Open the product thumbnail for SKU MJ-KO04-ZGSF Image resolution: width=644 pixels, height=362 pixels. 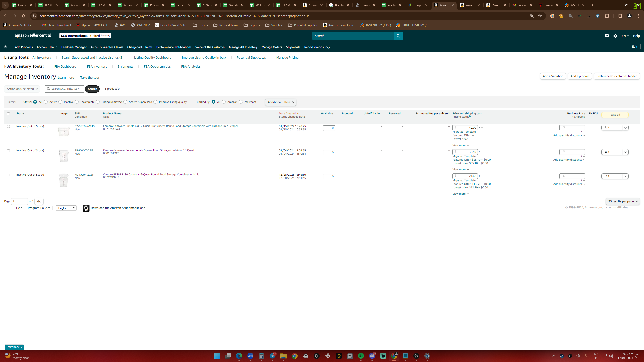tap(64, 180)
